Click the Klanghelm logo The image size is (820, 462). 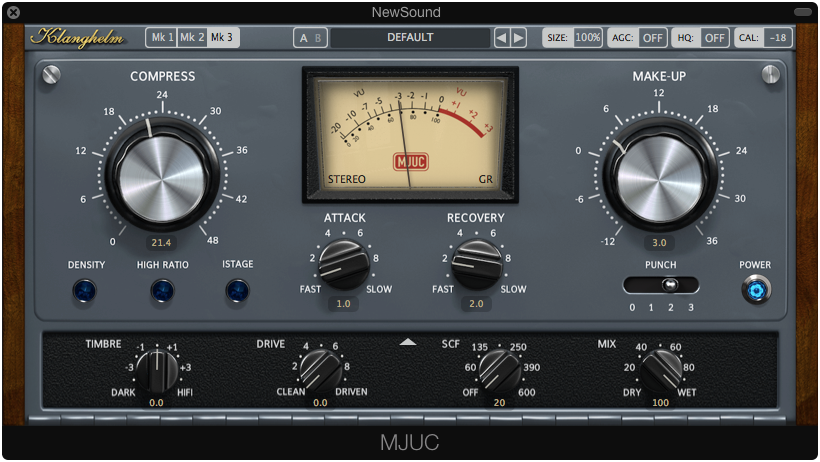click(77, 38)
